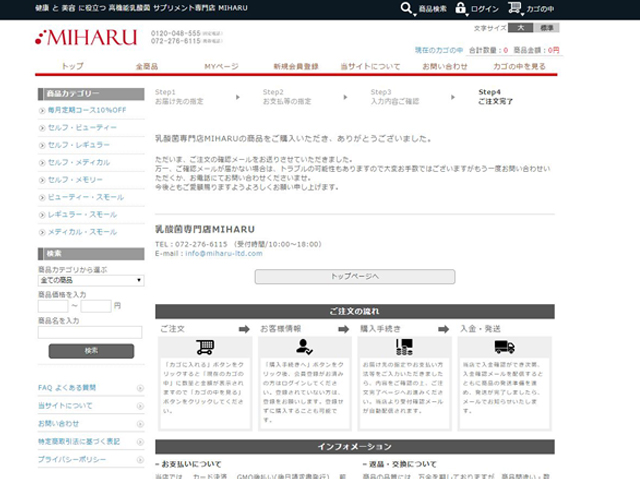Open the product search magnifier icon
The image size is (640, 480).
[x=407, y=8]
